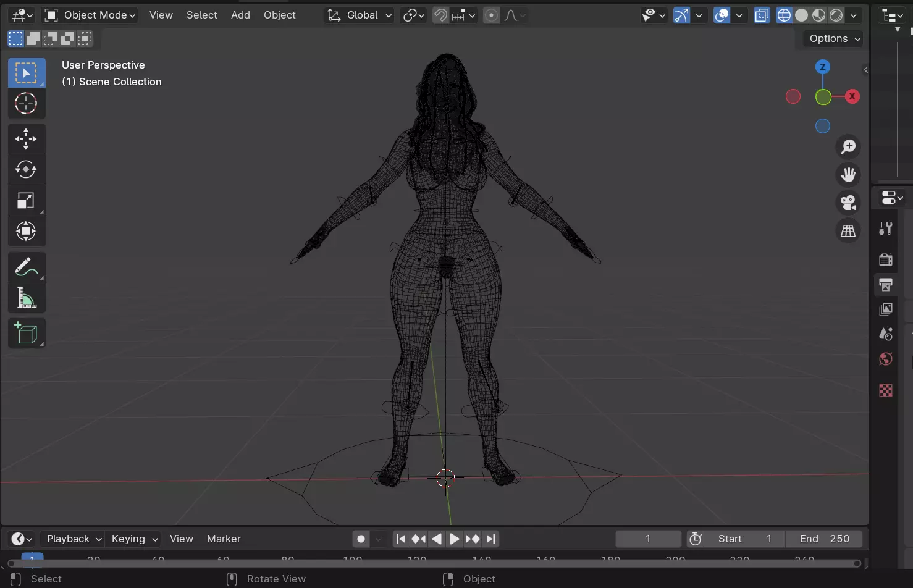
Task: Open the Texture properties tab
Action: point(886,390)
